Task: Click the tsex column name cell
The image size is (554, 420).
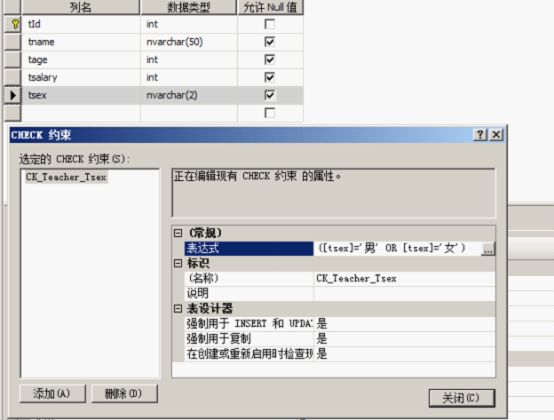Action: coord(81,95)
